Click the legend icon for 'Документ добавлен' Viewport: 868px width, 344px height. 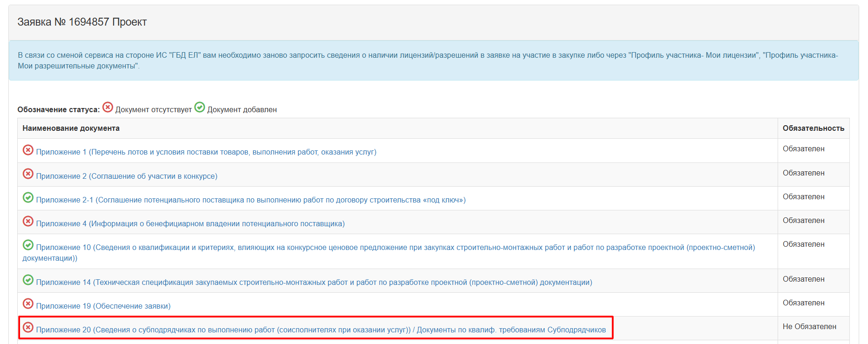199,108
